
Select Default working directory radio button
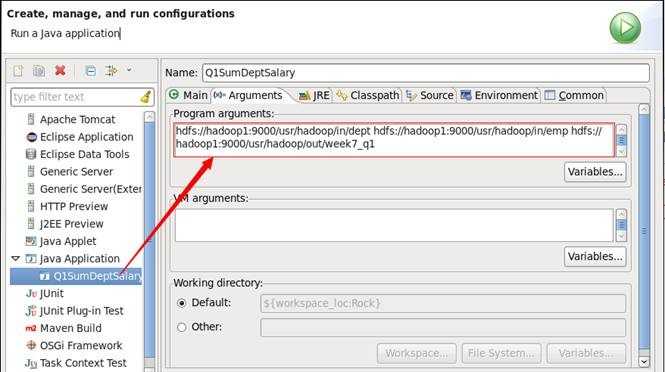pyautogui.click(x=182, y=303)
